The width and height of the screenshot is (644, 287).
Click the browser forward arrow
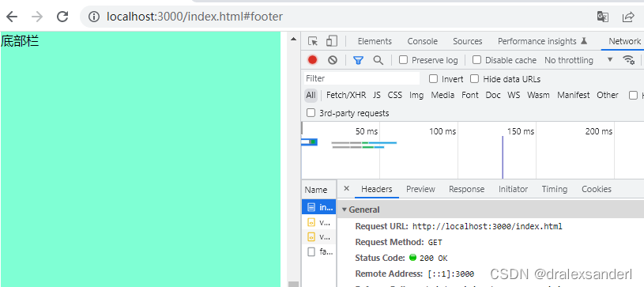point(37,17)
